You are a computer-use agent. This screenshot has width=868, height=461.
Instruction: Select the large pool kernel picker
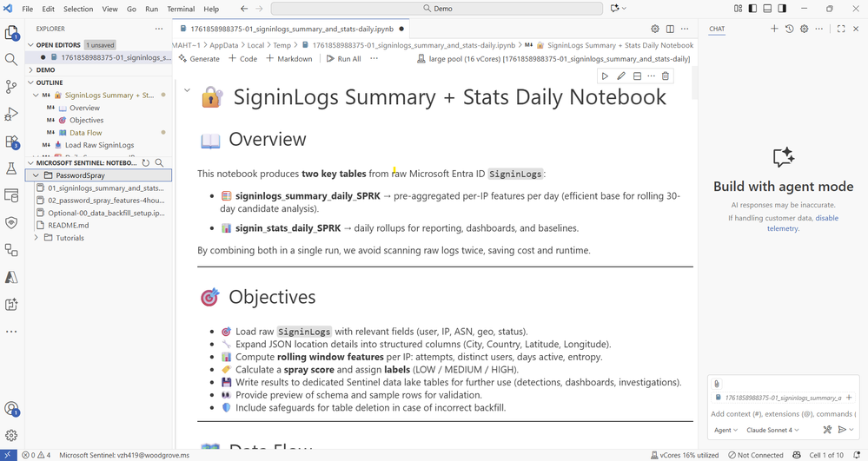[x=553, y=59]
